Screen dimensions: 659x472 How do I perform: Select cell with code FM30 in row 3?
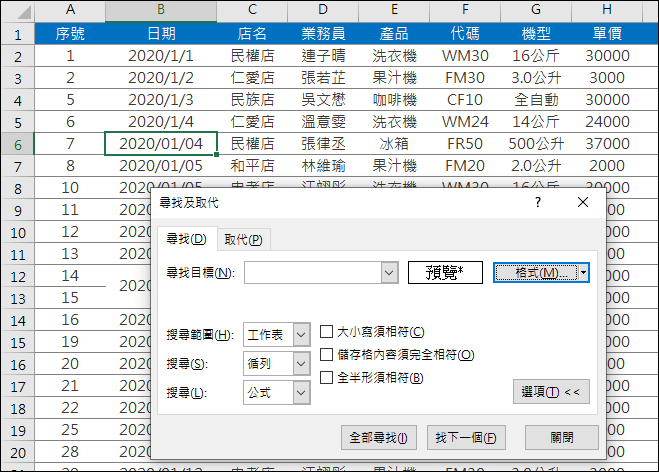(x=465, y=78)
